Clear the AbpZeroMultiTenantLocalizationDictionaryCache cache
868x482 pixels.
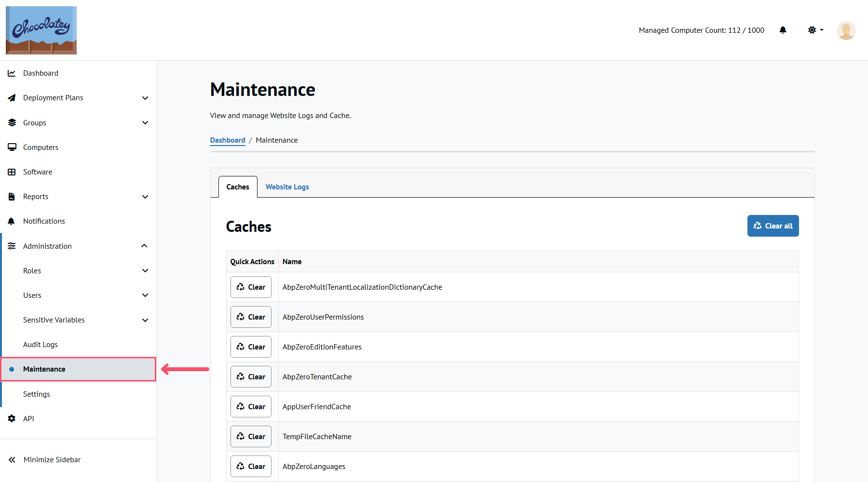(251, 287)
